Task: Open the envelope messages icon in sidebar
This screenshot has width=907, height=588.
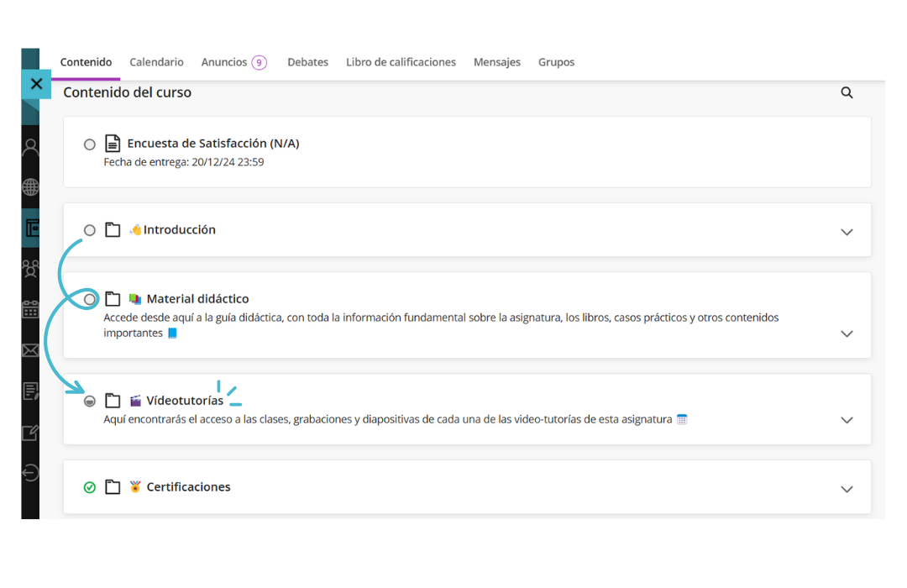Action: tap(30, 350)
